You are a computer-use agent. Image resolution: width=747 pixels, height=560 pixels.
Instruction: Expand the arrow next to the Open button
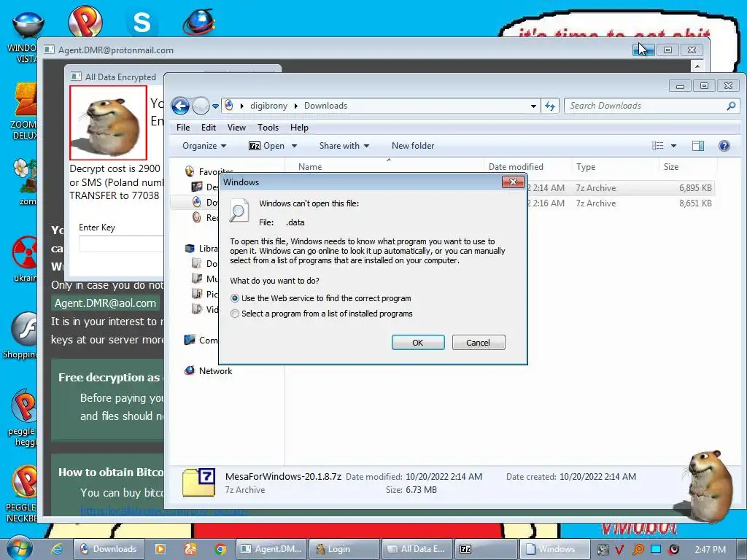coord(294,146)
